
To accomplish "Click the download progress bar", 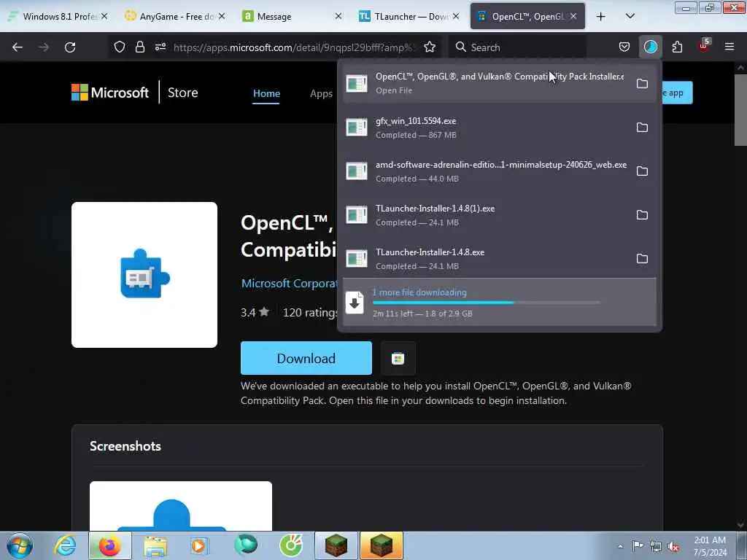I will (x=486, y=303).
